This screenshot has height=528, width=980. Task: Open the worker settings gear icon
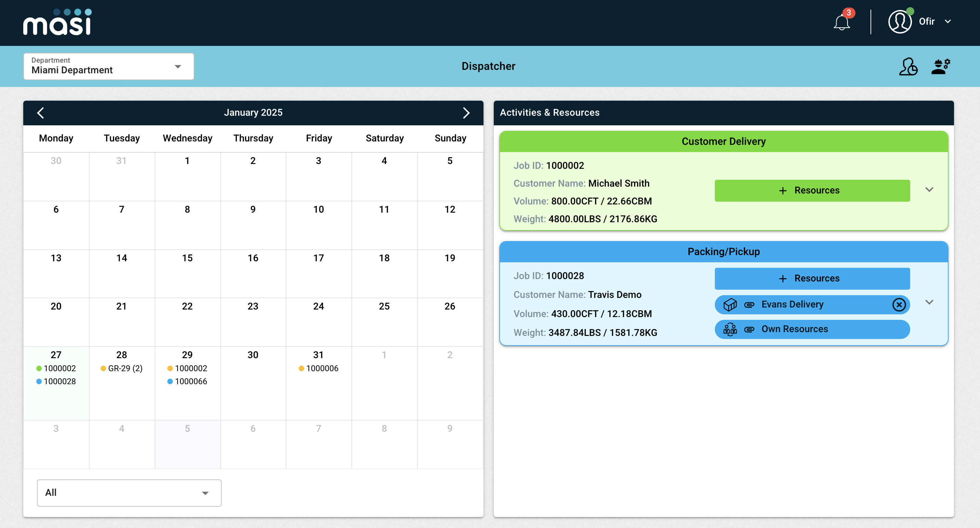940,67
